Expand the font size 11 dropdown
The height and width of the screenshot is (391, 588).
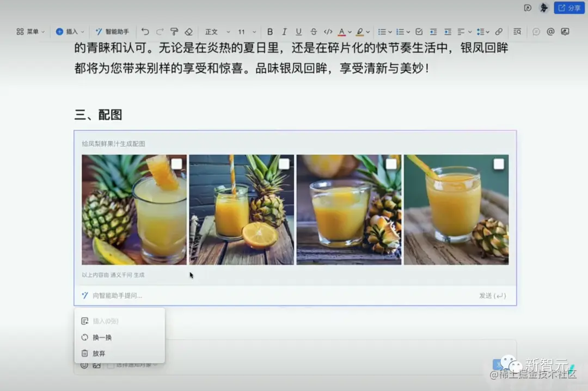pyautogui.click(x=245, y=32)
